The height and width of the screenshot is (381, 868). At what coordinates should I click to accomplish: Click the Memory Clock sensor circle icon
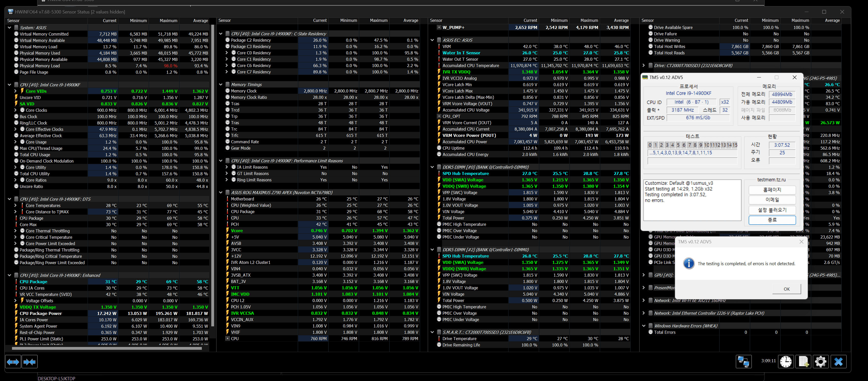point(228,91)
